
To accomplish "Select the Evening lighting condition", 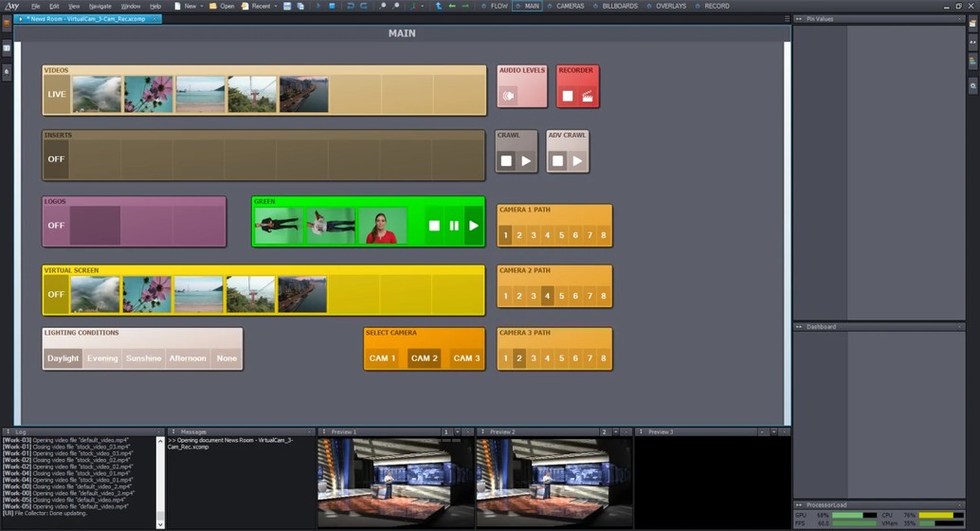I will coord(102,357).
